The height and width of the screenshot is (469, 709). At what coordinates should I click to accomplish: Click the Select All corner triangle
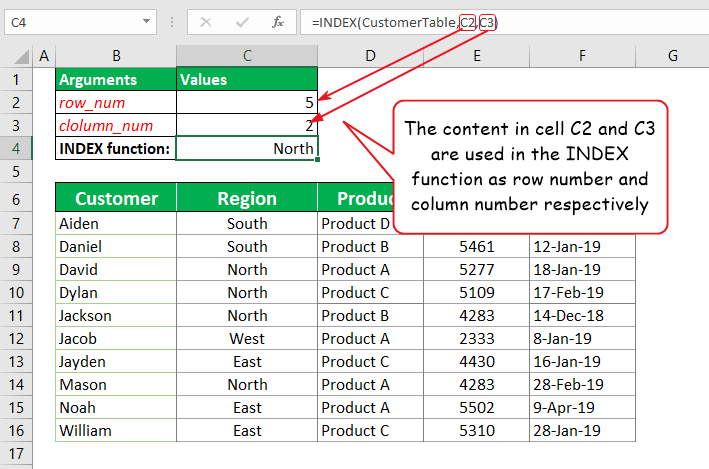pyautogui.click(x=21, y=57)
